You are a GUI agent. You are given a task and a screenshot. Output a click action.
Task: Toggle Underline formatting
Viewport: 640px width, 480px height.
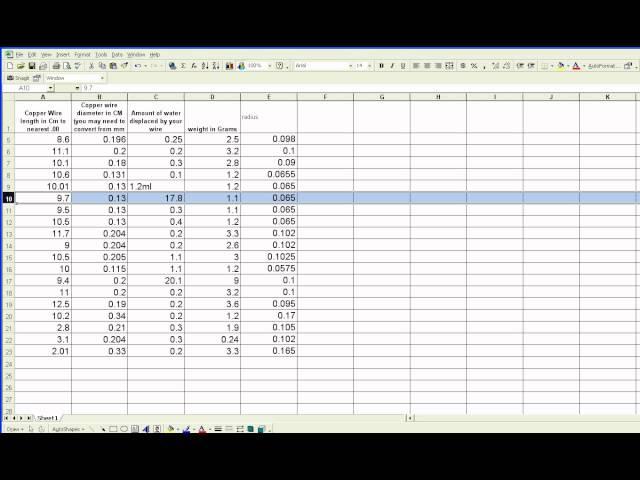coord(403,66)
